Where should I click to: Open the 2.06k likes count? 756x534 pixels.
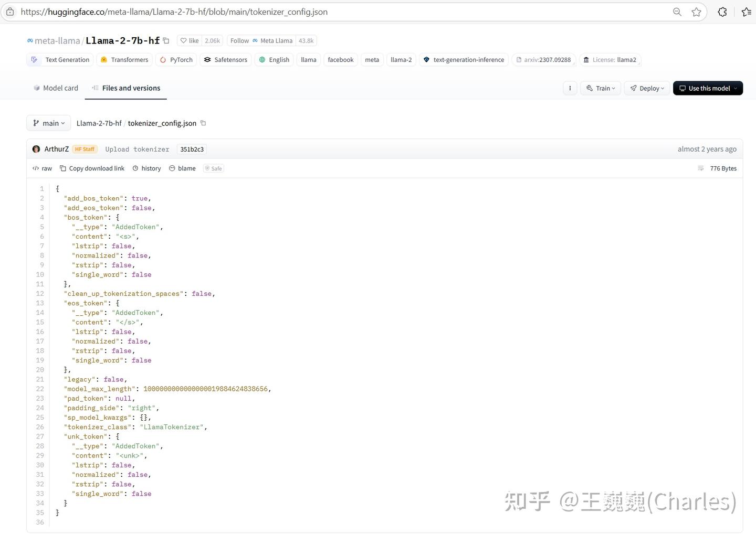click(x=213, y=40)
